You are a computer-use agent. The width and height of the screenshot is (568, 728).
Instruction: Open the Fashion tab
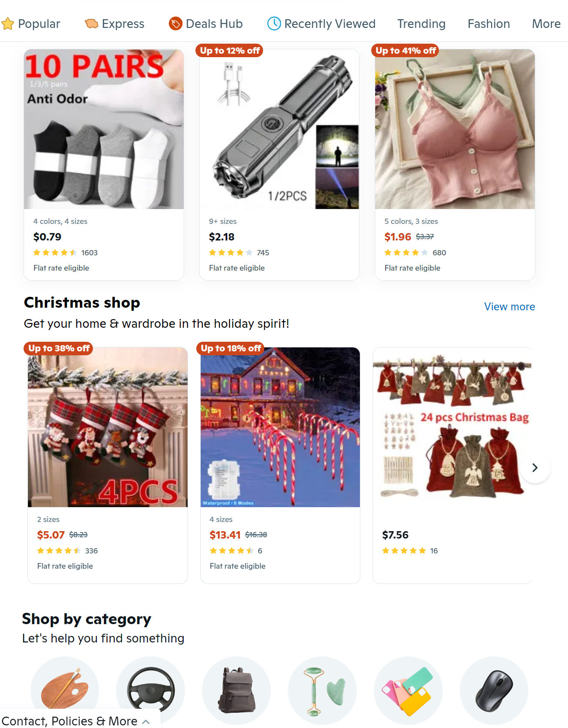pos(489,24)
